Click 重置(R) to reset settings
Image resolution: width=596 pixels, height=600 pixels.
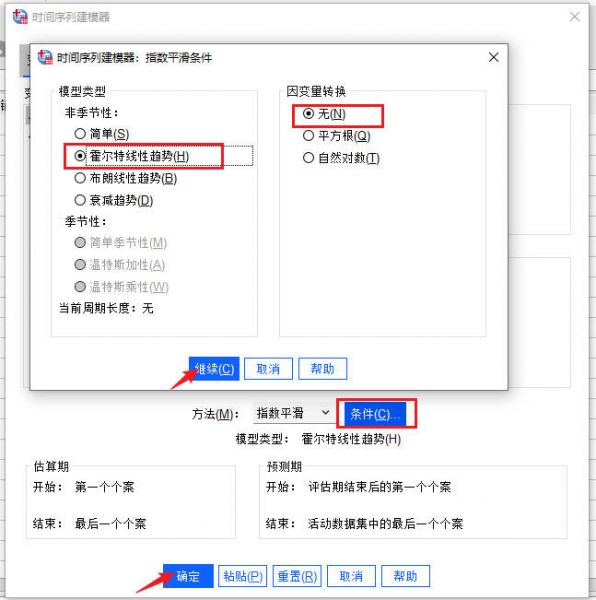click(x=297, y=576)
